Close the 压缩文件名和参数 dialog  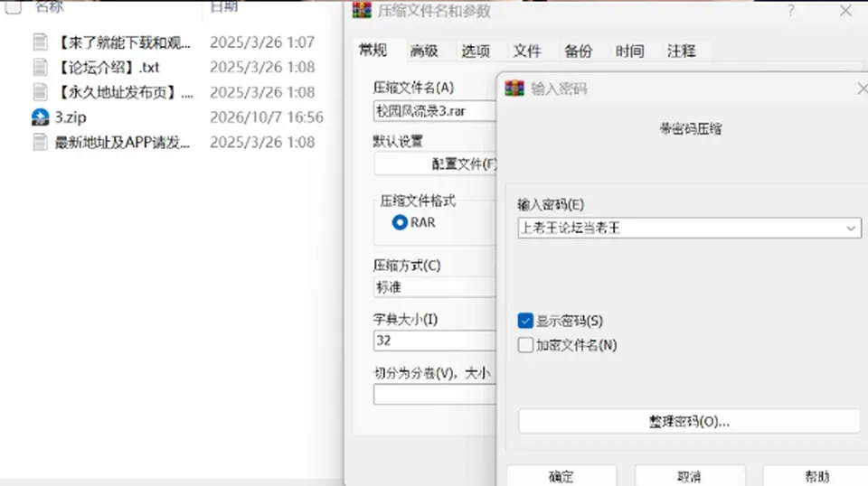[x=845, y=10]
